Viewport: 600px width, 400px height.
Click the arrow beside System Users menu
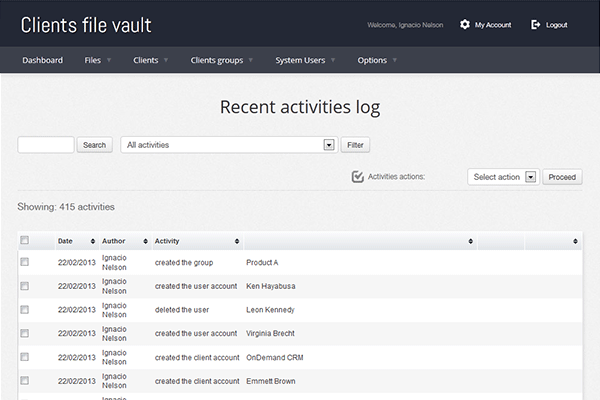tap(335, 60)
